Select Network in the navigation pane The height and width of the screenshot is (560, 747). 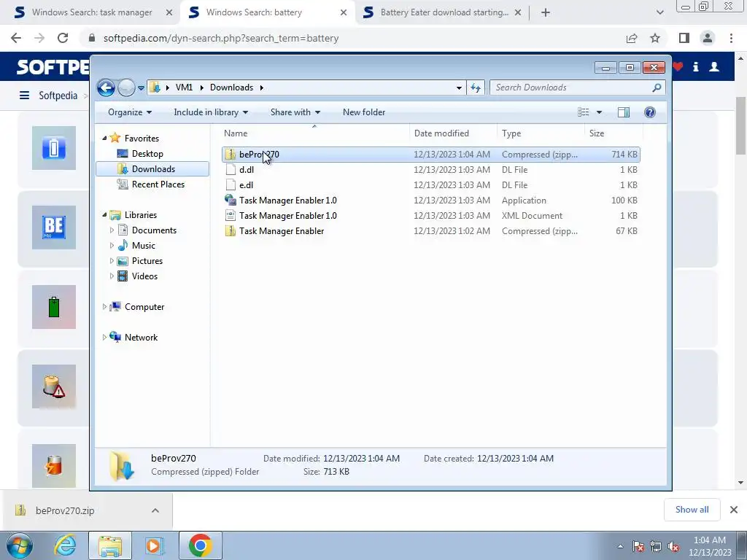(141, 338)
